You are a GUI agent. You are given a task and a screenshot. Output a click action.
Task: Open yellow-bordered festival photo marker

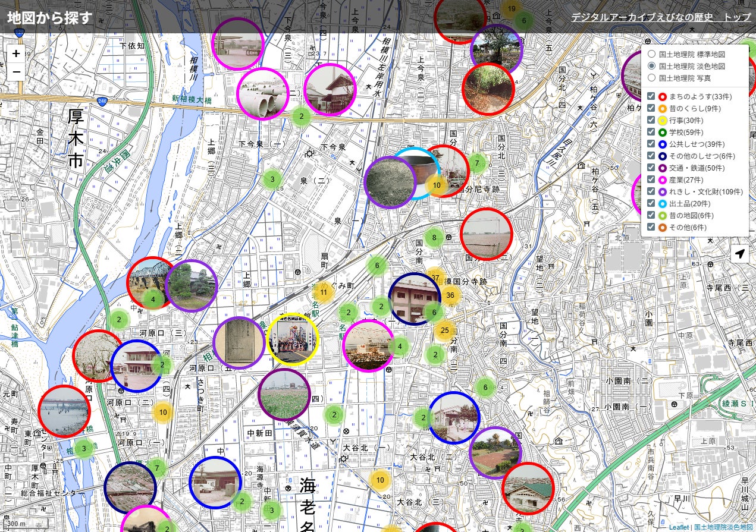293,339
